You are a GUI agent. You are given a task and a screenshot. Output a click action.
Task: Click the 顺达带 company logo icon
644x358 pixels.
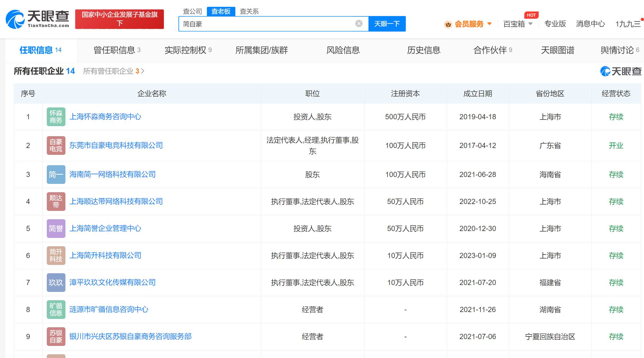click(x=56, y=201)
